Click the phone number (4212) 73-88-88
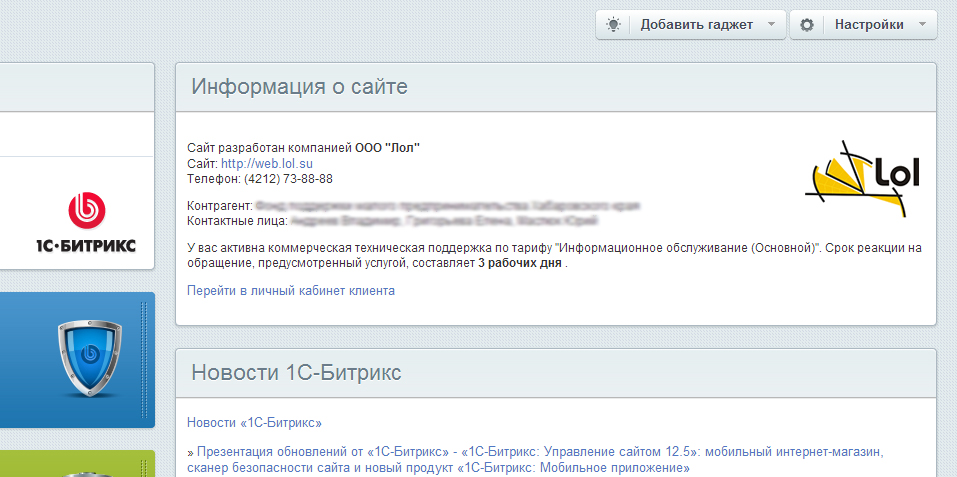 point(288,179)
